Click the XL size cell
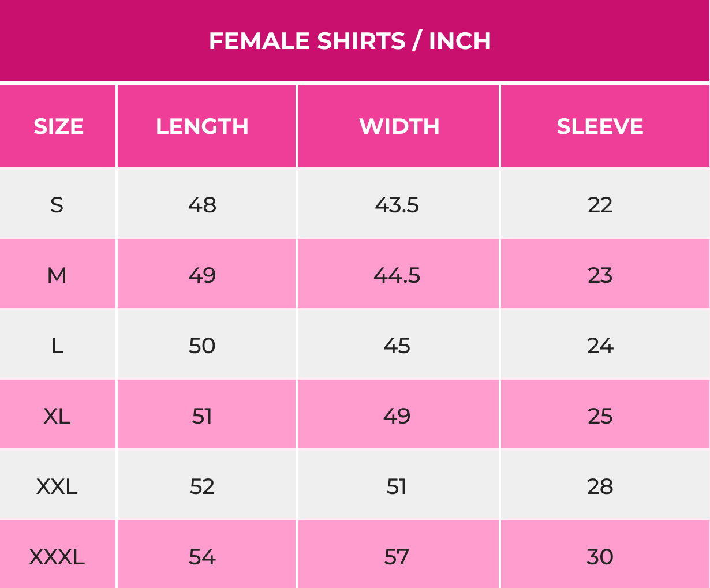The height and width of the screenshot is (588, 710). point(57,416)
